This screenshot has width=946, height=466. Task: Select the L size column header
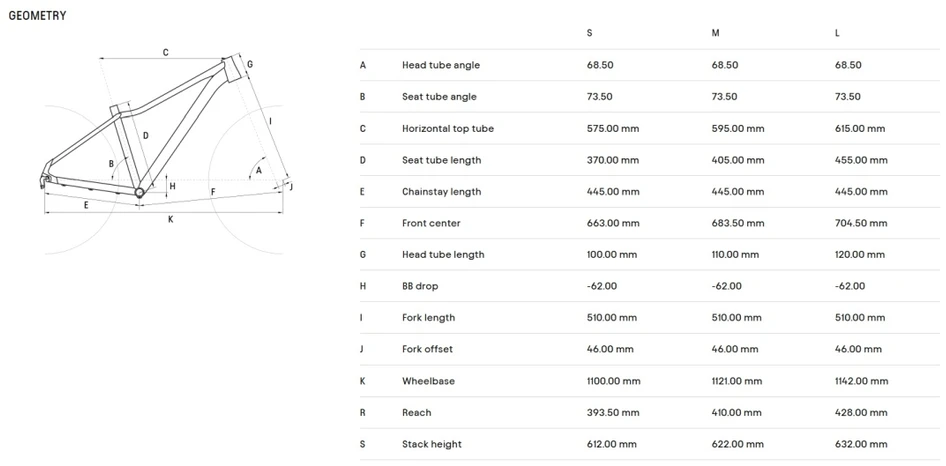[x=837, y=33]
